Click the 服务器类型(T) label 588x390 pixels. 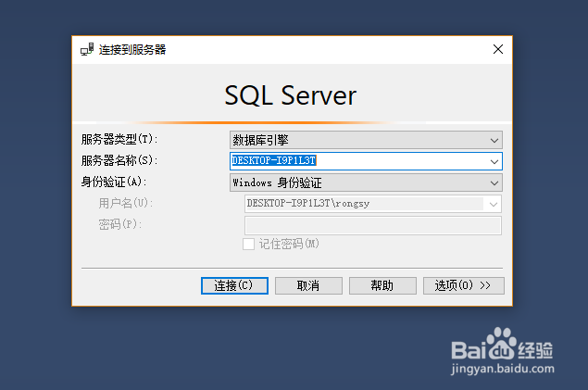tap(119, 140)
